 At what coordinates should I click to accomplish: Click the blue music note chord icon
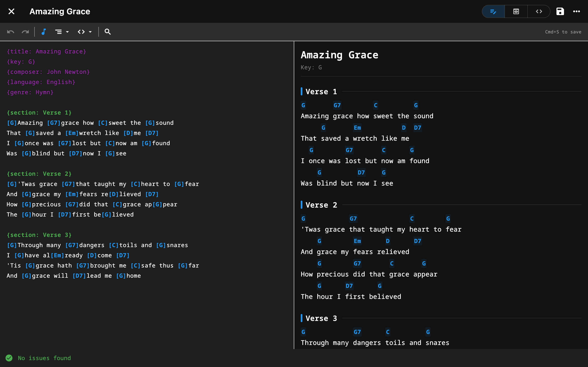click(x=44, y=32)
